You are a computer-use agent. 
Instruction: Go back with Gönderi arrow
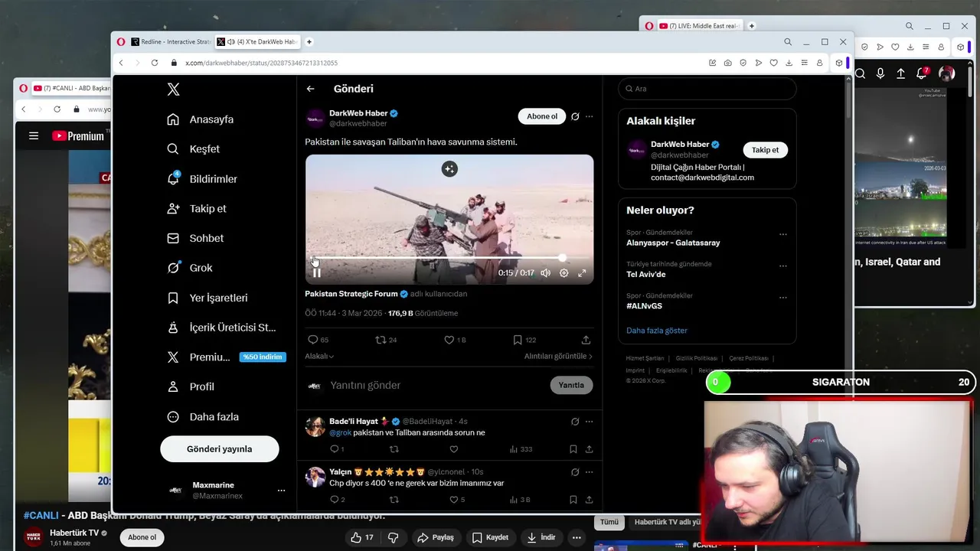[x=310, y=89]
